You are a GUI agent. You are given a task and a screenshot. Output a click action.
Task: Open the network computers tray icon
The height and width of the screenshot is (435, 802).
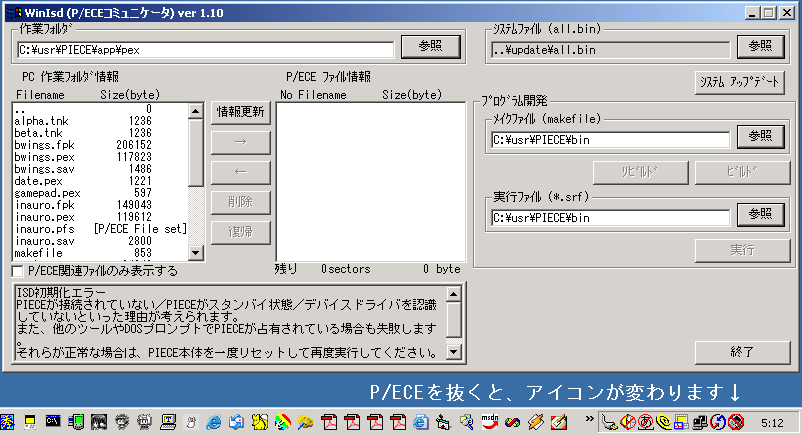(699, 422)
